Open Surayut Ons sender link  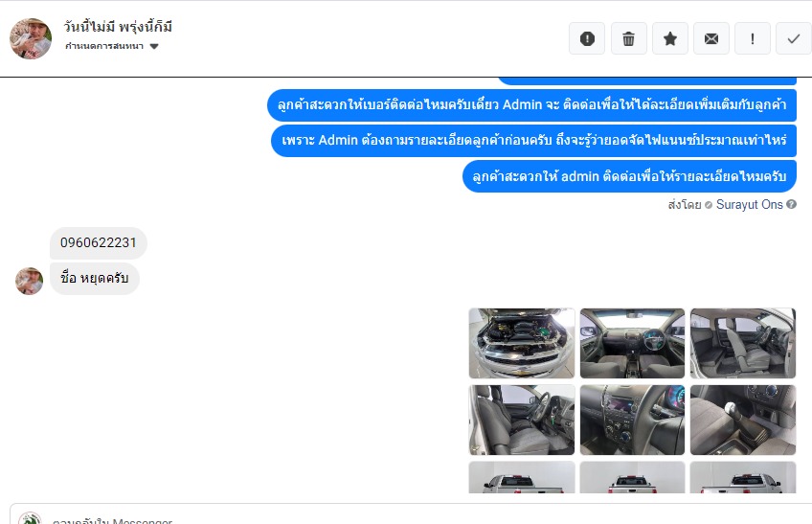pyautogui.click(x=750, y=205)
